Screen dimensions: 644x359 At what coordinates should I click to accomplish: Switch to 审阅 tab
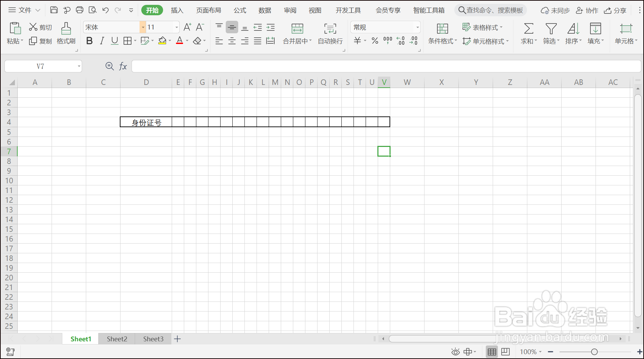pos(290,10)
